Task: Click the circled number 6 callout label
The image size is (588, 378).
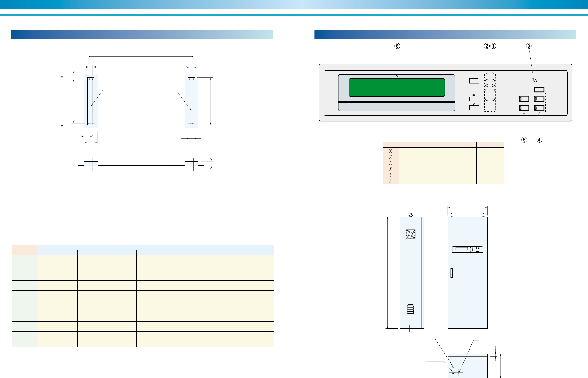Action: click(x=397, y=46)
